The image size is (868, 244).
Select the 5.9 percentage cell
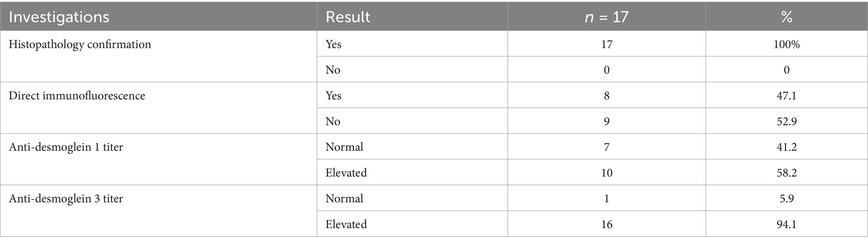(787, 198)
